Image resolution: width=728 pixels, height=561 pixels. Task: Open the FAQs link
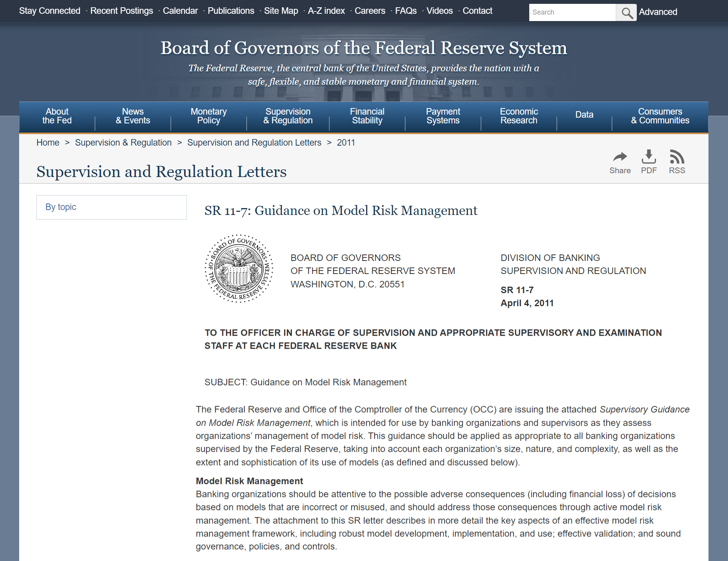(x=406, y=11)
